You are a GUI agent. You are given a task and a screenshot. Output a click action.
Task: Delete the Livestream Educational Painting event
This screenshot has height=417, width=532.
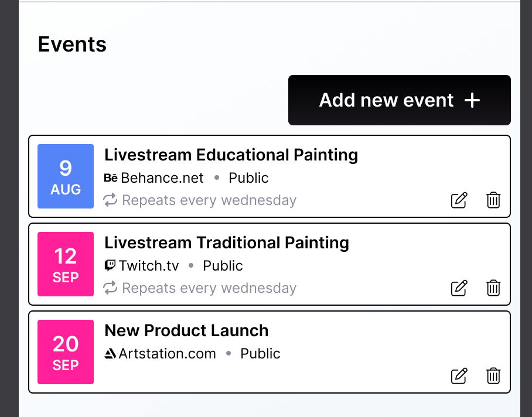493,200
